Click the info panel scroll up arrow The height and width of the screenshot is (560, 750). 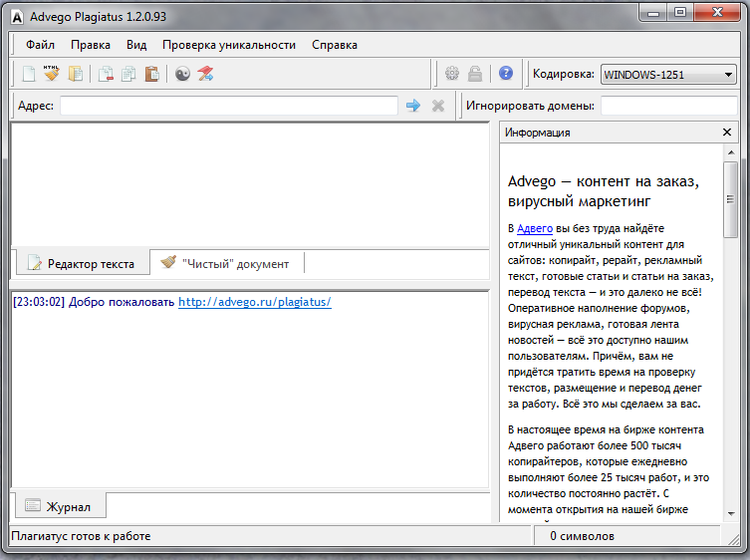pyautogui.click(x=731, y=152)
